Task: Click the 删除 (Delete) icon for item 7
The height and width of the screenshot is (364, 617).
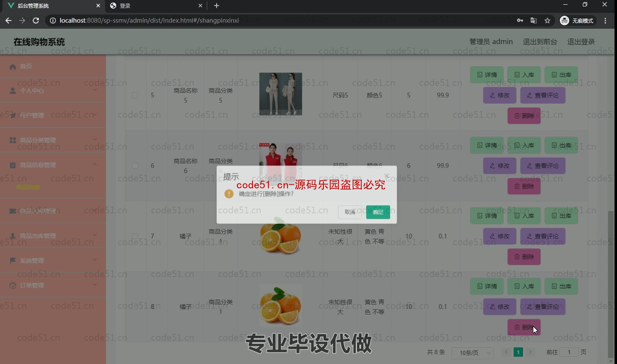Action: pos(524,256)
